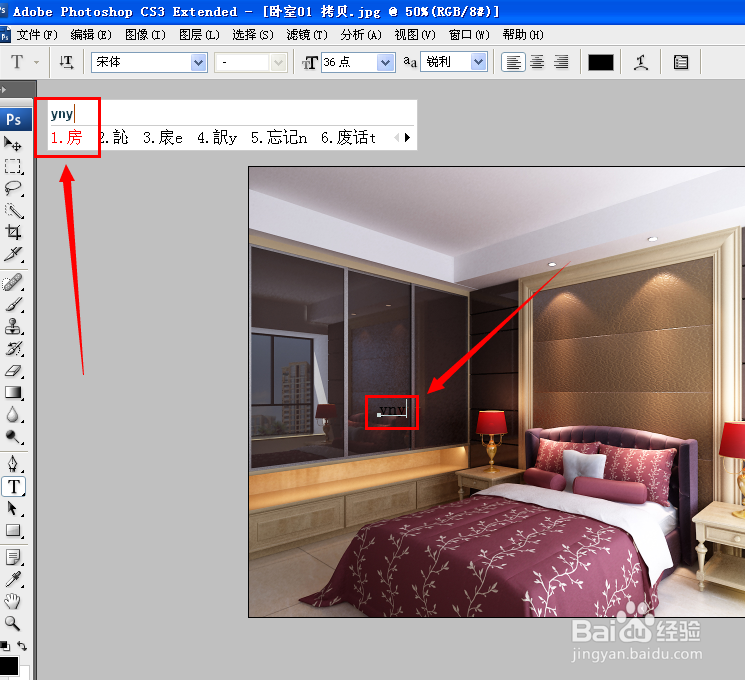Choose IME candidate 5. 忘记n
The width and height of the screenshot is (745, 680).
279,138
